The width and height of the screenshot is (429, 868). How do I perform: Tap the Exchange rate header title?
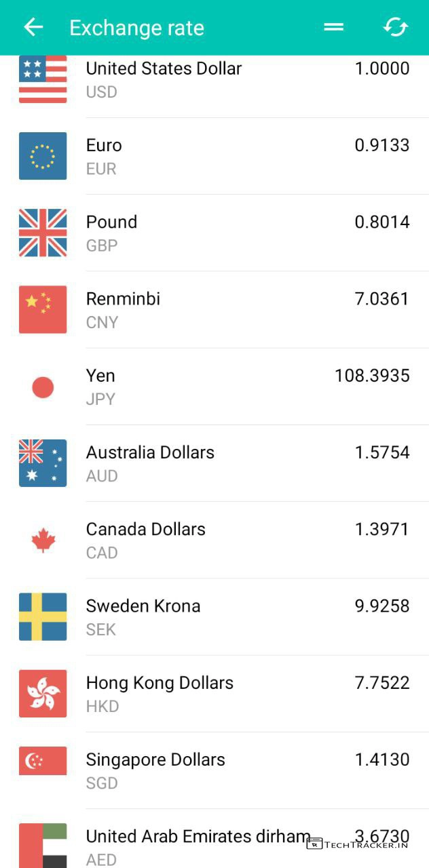click(x=136, y=28)
